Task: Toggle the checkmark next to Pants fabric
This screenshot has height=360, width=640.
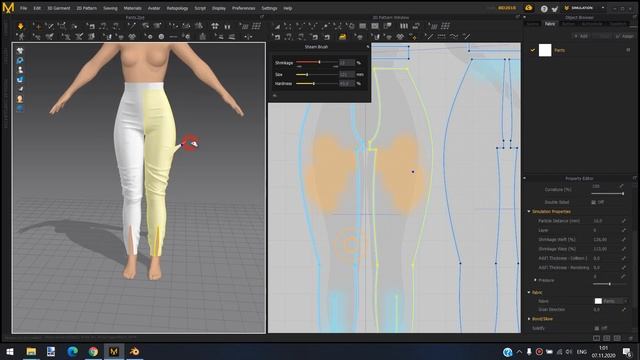Action: click(x=532, y=50)
